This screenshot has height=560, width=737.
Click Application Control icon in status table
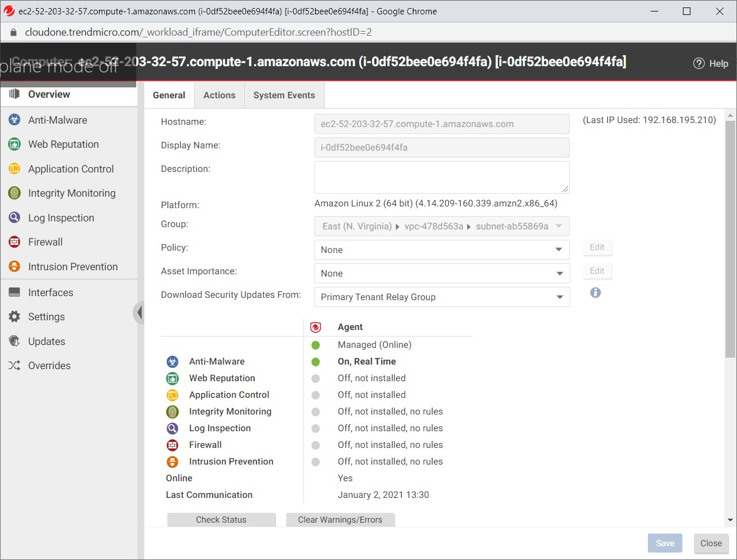click(x=172, y=395)
